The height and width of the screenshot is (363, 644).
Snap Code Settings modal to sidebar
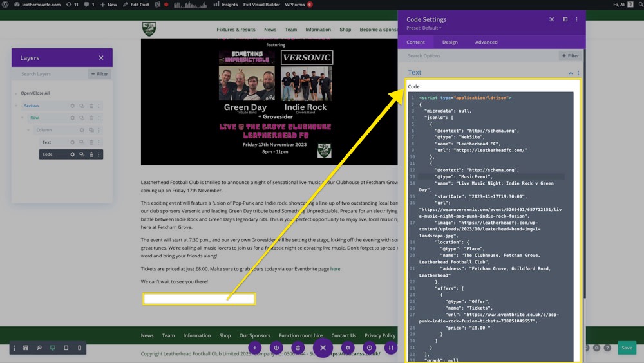tap(565, 19)
